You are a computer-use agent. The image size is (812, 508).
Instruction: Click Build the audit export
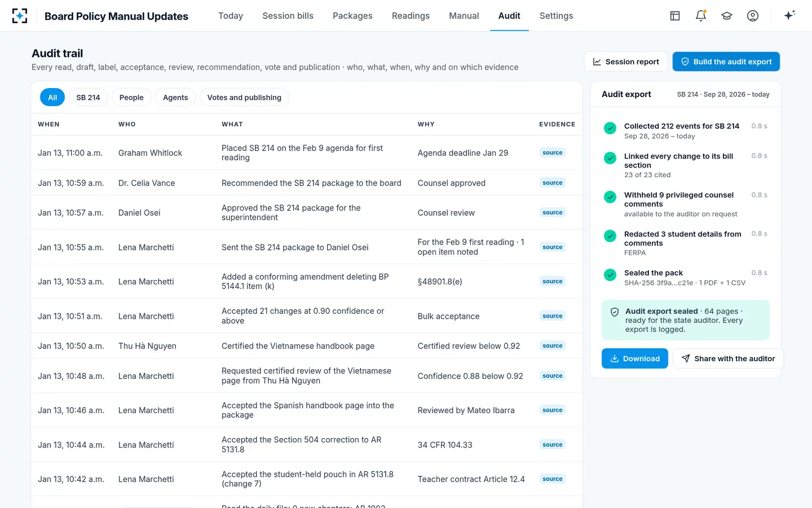pyautogui.click(x=726, y=62)
